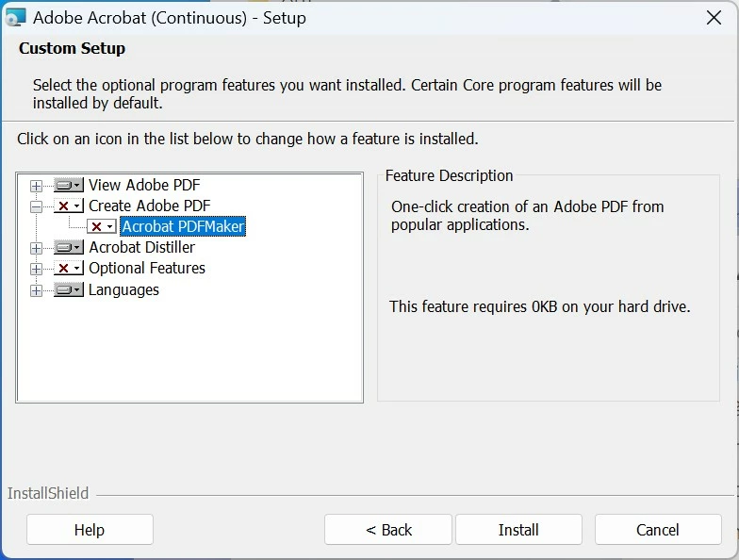Select the Acrobat PDFMaker feature label
The height and width of the screenshot is (560, 739).
183,226
